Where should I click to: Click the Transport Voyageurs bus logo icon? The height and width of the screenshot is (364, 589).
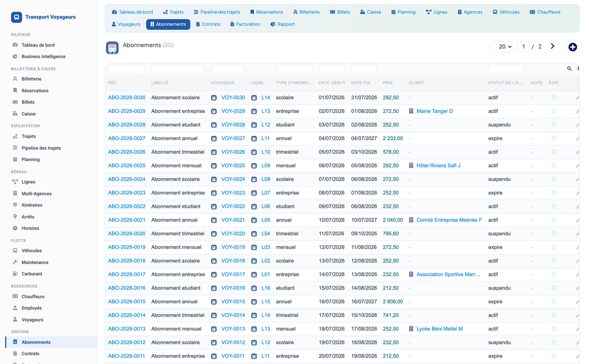coord(16,17)
